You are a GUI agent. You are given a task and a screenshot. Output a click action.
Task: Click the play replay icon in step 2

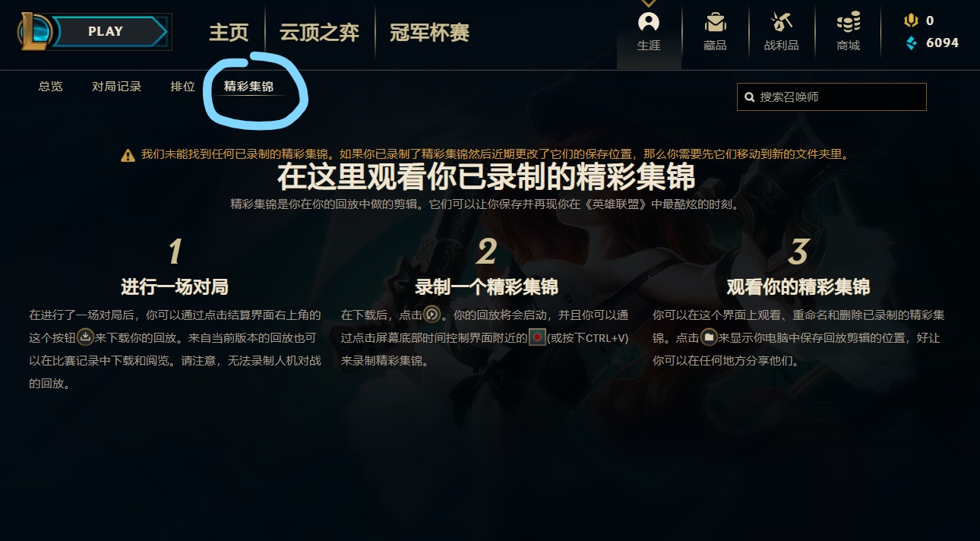coord(432,315)
